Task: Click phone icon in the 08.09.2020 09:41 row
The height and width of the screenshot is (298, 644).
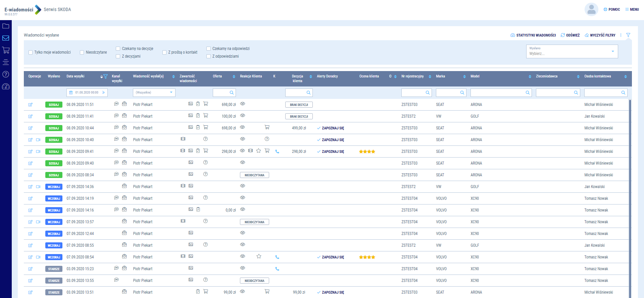Action: [x=277, y=152]
